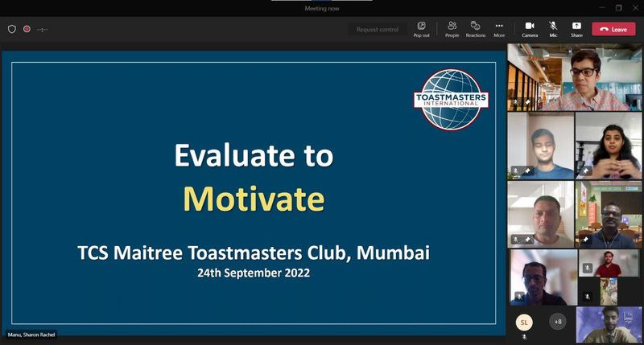
Task: Open the Share content tray
Action: pos(576,30)
